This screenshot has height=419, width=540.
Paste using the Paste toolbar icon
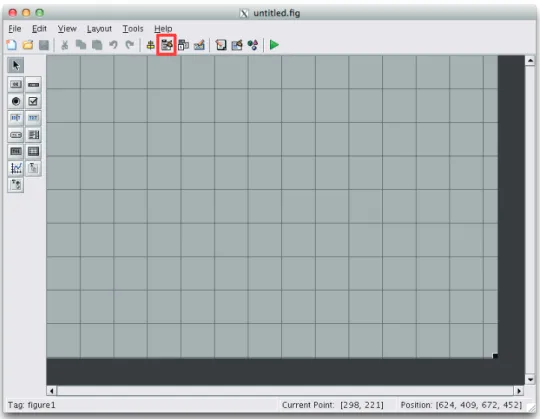tap(97, 45)
